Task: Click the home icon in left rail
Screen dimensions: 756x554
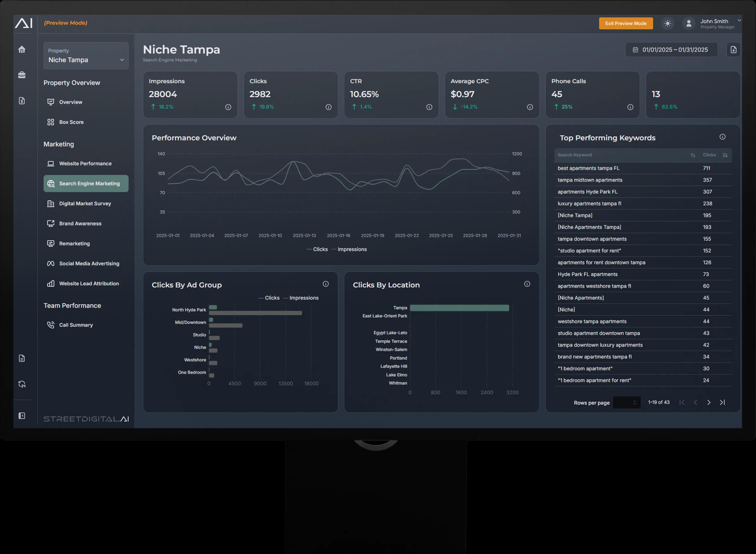Action: pyautogui.click(x=22, y=50)
